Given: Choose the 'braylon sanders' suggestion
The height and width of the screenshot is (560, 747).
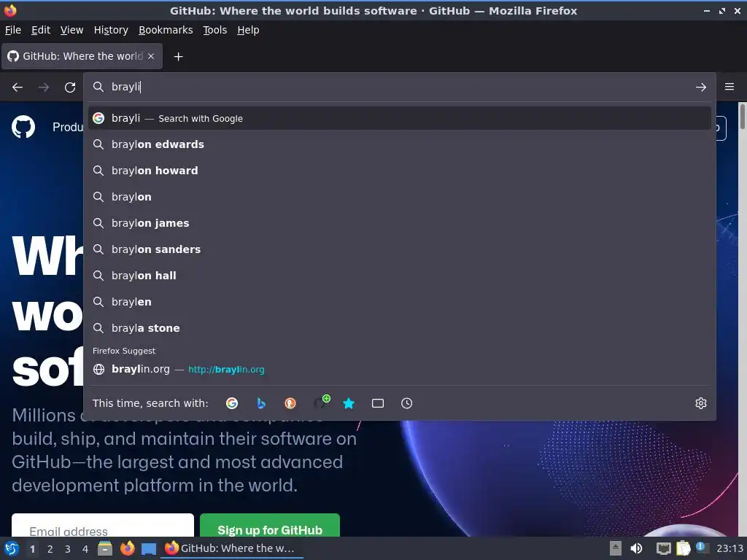Looking at the screenshot, I should coord(399,249).
